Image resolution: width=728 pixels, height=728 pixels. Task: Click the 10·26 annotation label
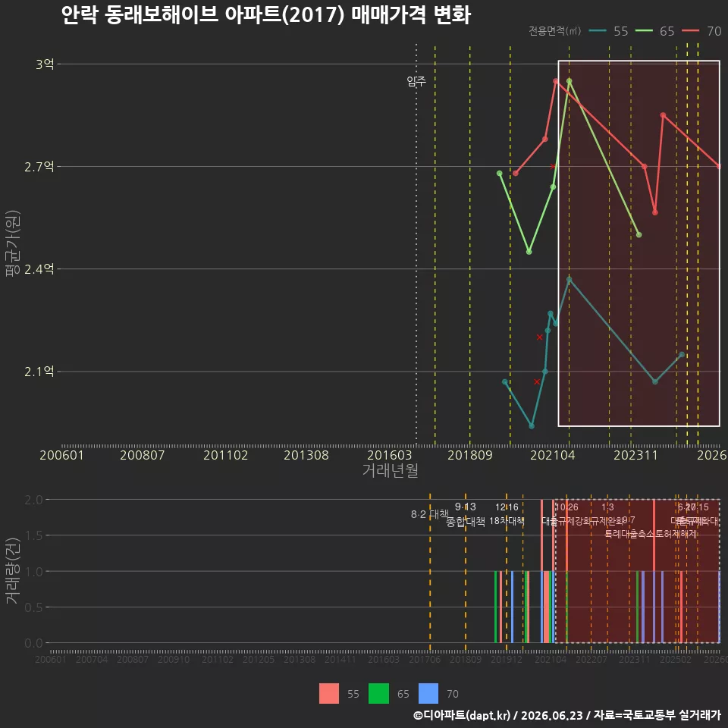pyautogui.click(x=567, y=507)
